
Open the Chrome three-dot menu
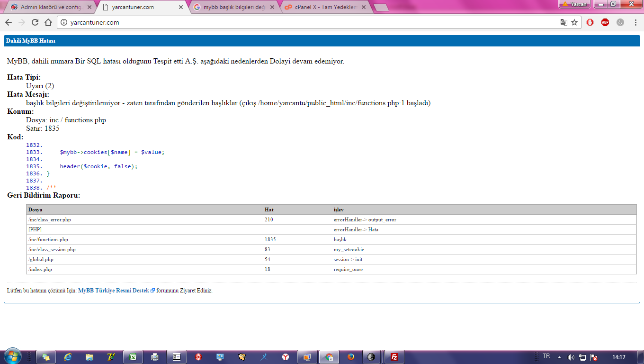tap(635, 22)
